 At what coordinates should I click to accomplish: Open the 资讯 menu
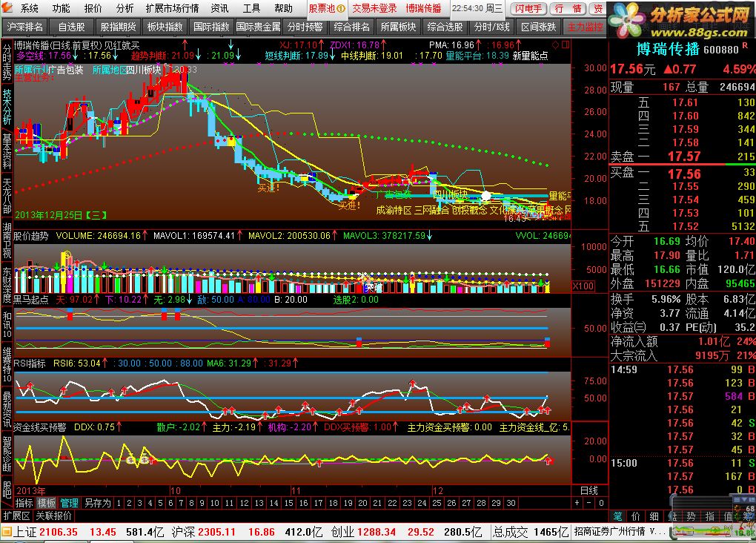click(219, 8)
